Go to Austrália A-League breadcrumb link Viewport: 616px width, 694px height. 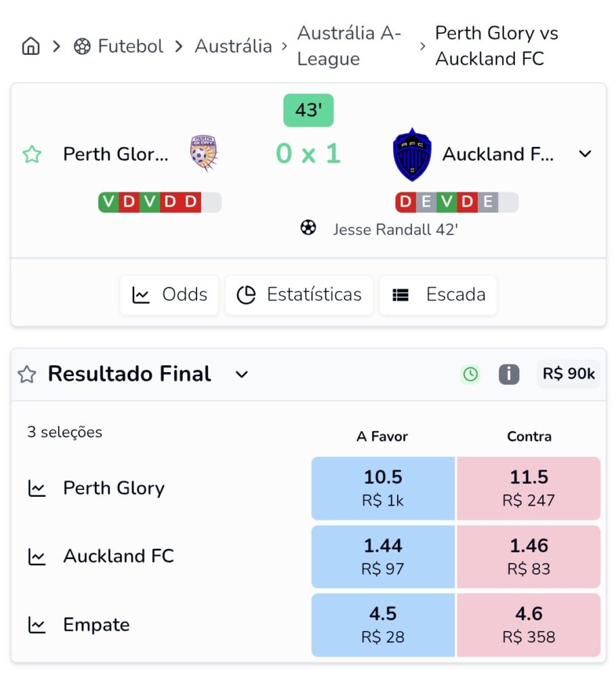coord(349,46)
